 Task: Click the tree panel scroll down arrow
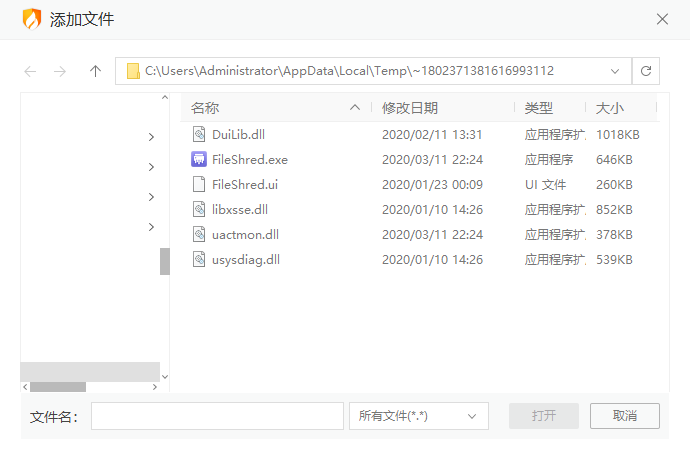(x=165, y=377)
